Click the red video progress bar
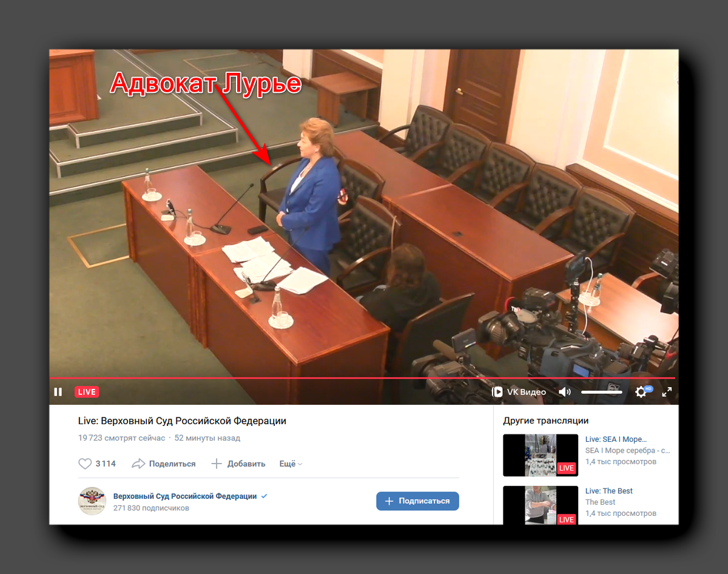 (x=362, y=378)
